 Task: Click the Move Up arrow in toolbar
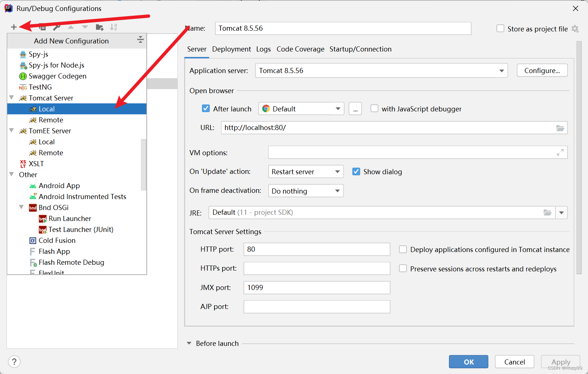click(x=71, y=27)
